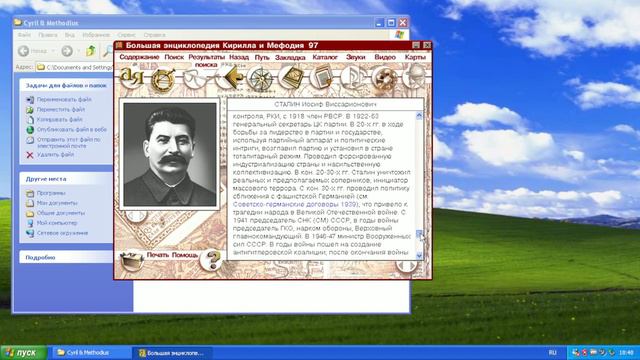The height and width of the screenshot is (360, 640).
Task: Click the Explorer search magnifier icon
Action: point(107,51)
